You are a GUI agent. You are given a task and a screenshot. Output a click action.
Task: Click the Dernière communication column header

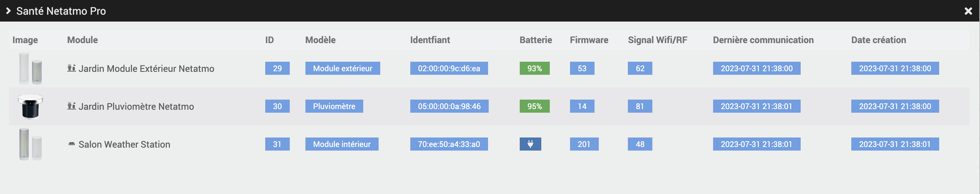click(763, 40)
